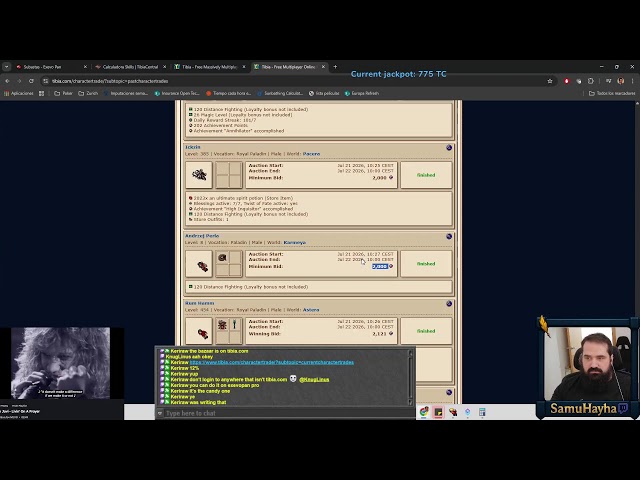640x480 pixels.
Task: Open the Peter bookmarks folder
Action: click(63, 93)
